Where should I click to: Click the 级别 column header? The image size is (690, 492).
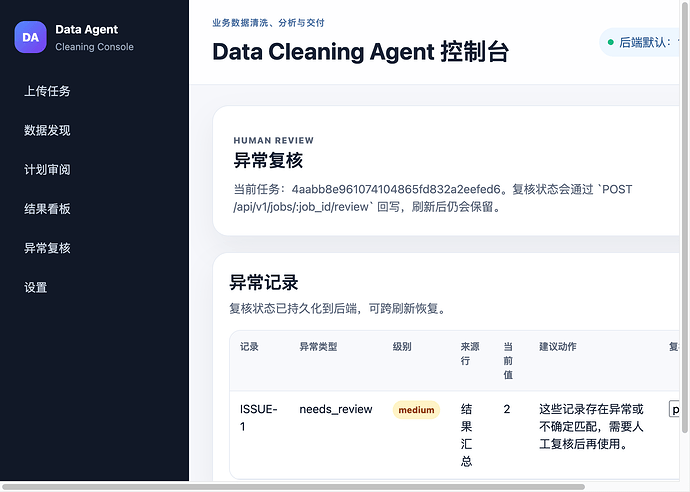(402, 347)
